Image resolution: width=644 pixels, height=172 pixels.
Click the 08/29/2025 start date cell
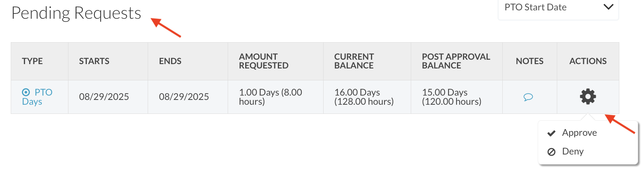point(104,97)
